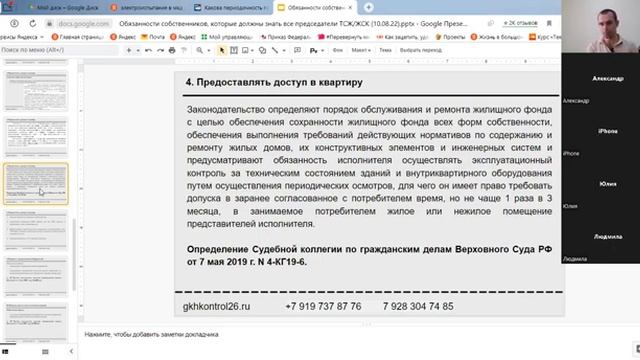Click the site lock icon
640x360 pixels.
[49, 24]
